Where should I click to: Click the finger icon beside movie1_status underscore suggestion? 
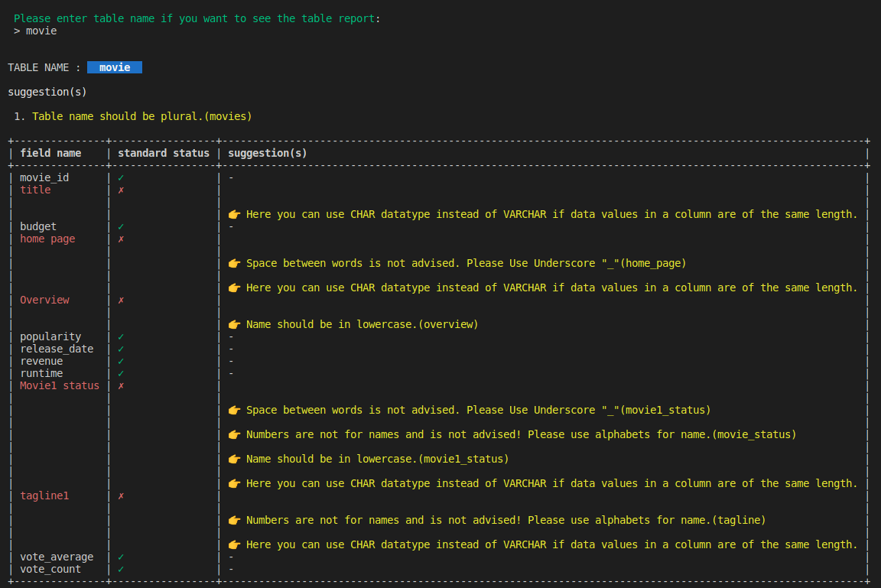[x=234, y=409]
